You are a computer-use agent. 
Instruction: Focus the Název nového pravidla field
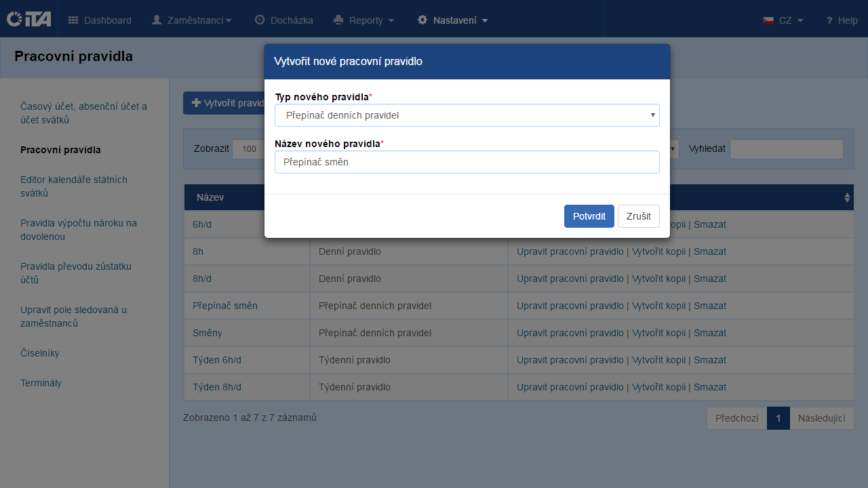[x=467, y=162]
